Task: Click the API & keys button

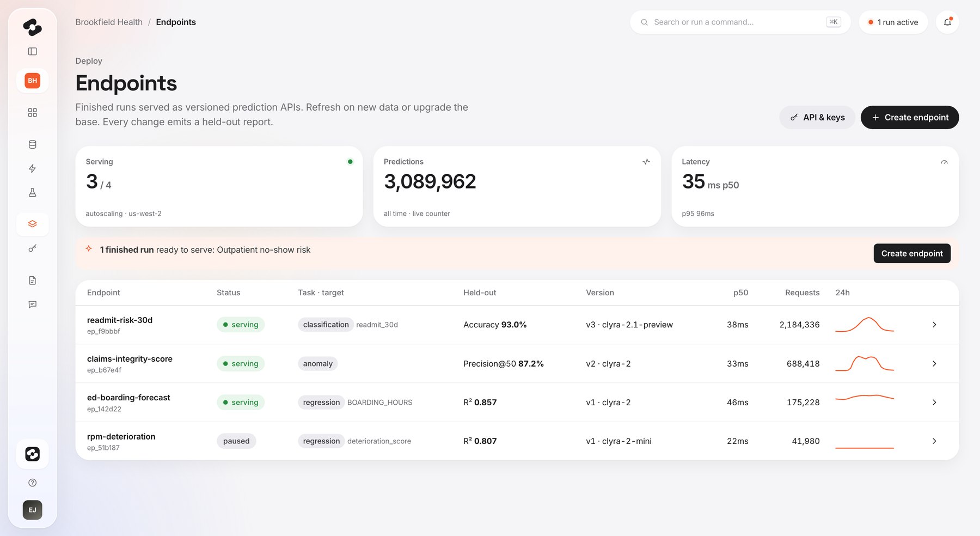Action: 817,117
